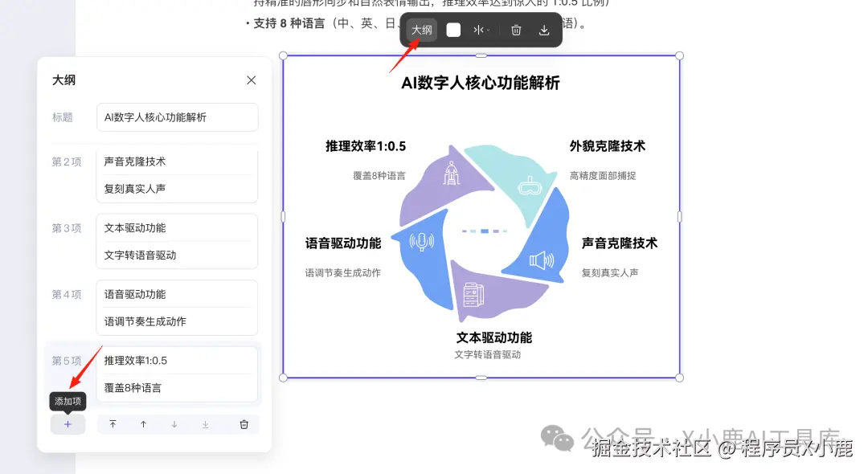Select the 文本驱动功能 field in item 3
The height and width of the screenshot is (474, 868).
(x=177, y=227)
